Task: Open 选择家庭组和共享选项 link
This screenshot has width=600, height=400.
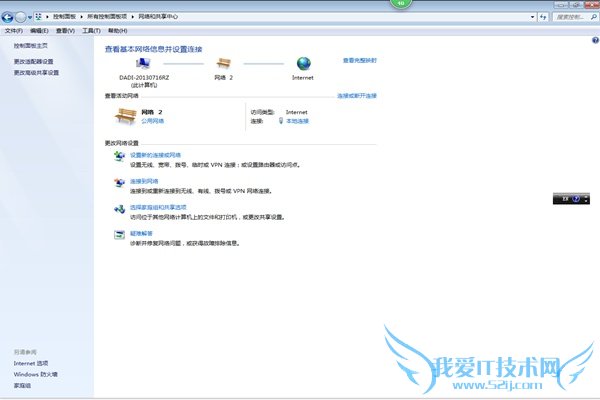Action: (x=158, y=207)
